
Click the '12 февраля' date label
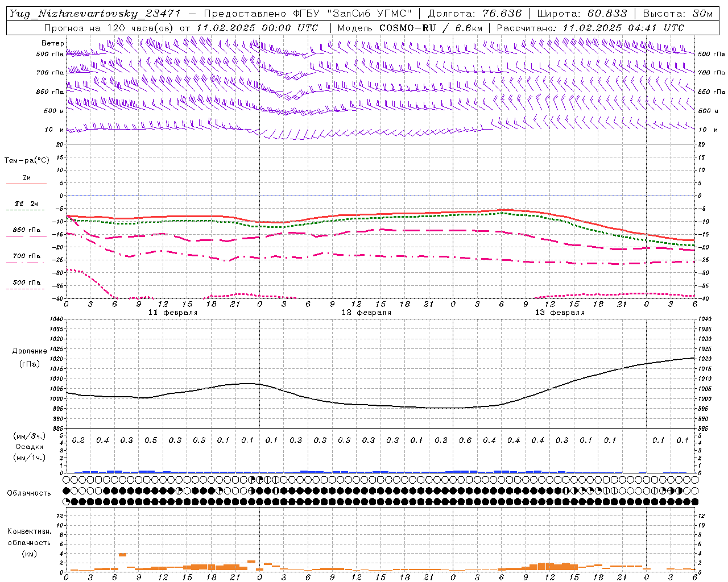pos(366,313)
